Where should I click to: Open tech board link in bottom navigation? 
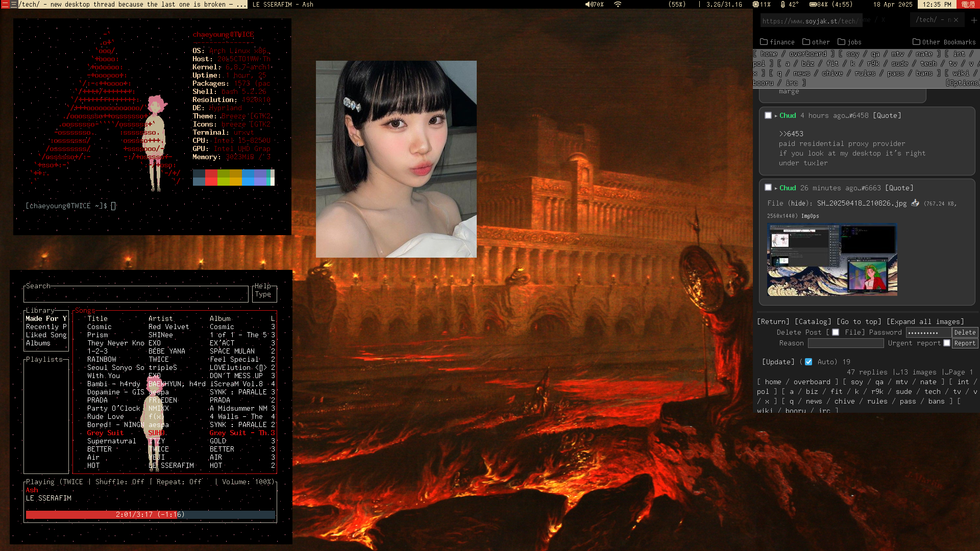click(x=932, y=391)
